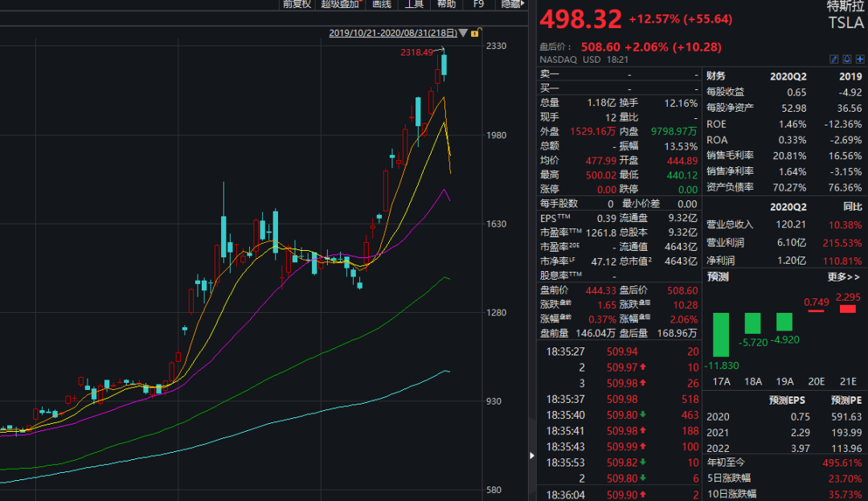Expand the side panel arrow beside tick list

click(531, 456)
